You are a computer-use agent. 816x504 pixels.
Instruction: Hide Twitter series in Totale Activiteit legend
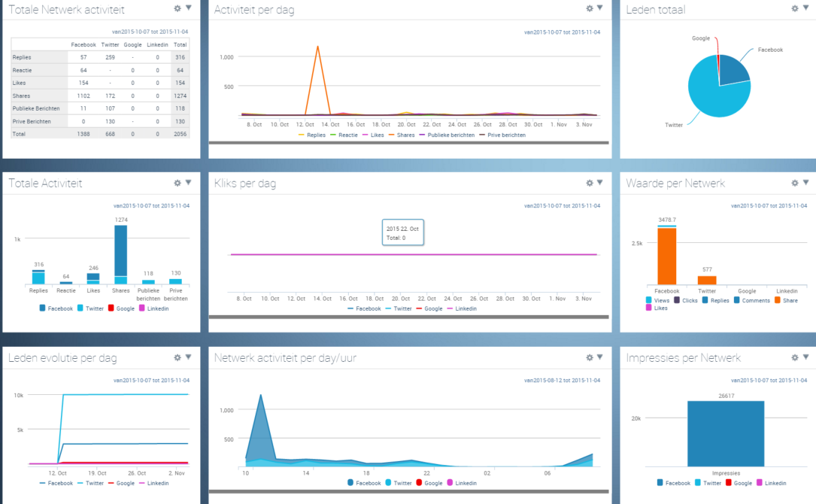pyautogui.click(x=94, y=308)
